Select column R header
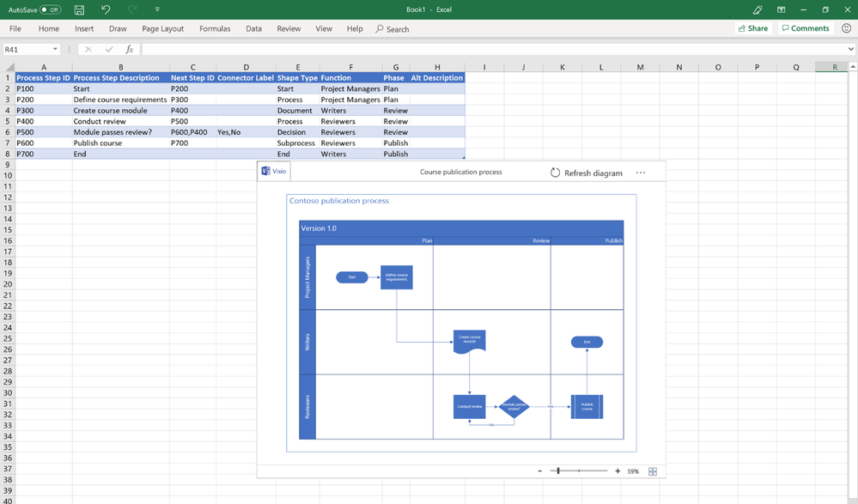 (x=835, y=67)
